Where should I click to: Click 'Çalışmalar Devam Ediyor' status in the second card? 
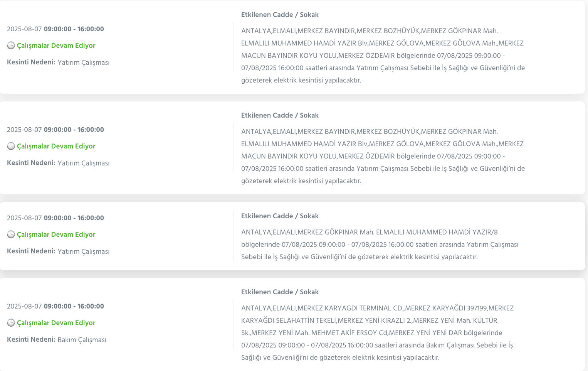coord(56,146)
